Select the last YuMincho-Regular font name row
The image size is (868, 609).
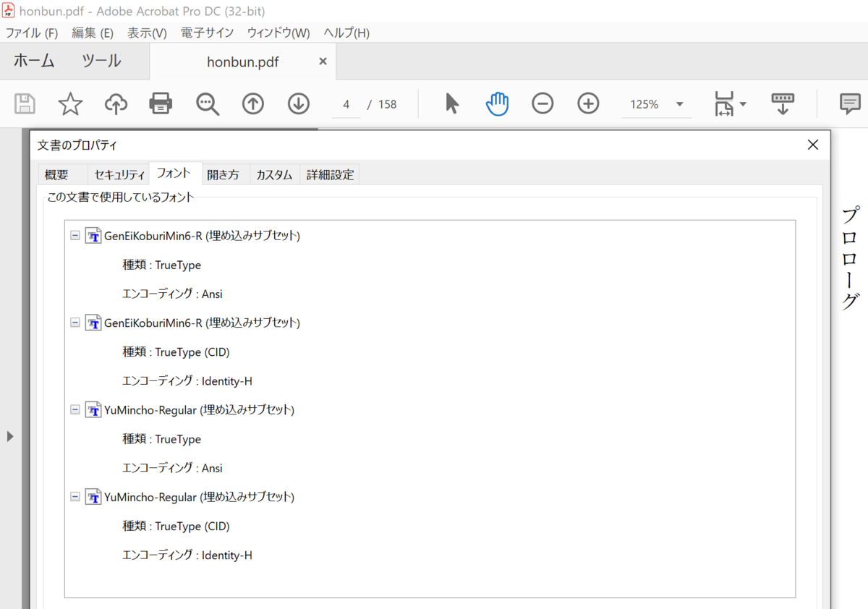point(200,497)
